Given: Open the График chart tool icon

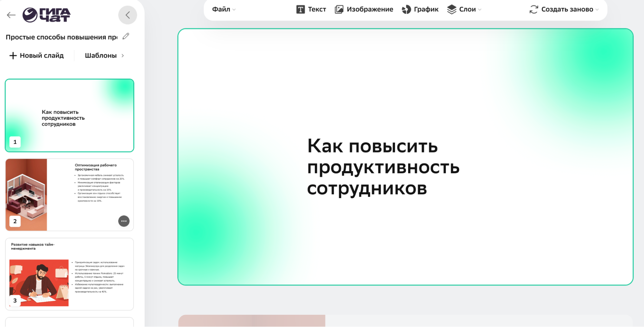Looking at the screenshot, I should pos(406,9).
